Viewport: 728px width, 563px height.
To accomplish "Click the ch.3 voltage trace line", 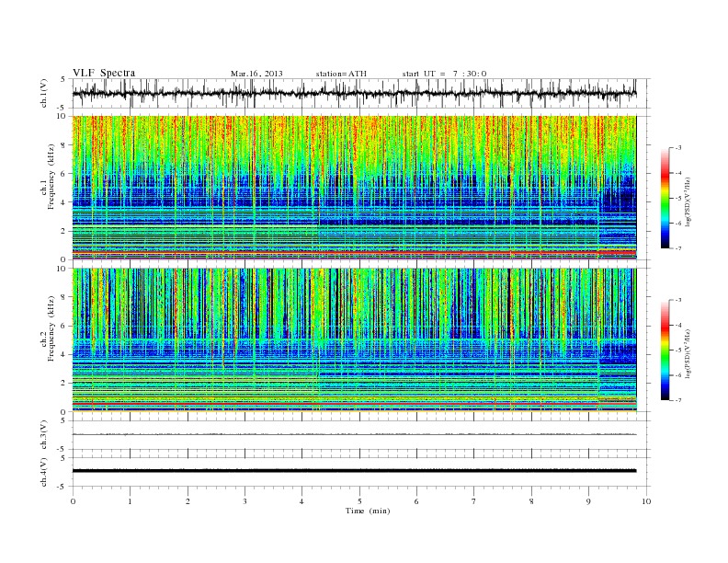I will coord(354,434).
